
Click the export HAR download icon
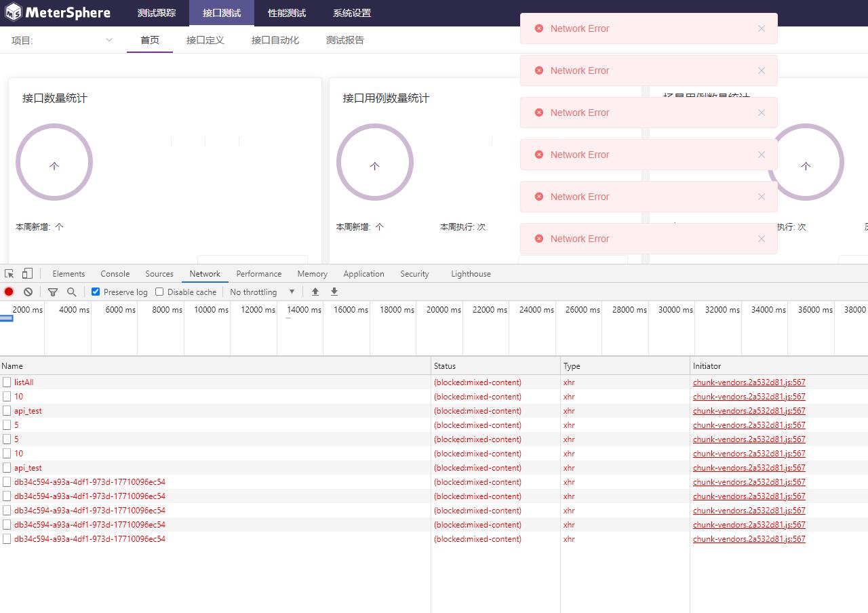334,292
